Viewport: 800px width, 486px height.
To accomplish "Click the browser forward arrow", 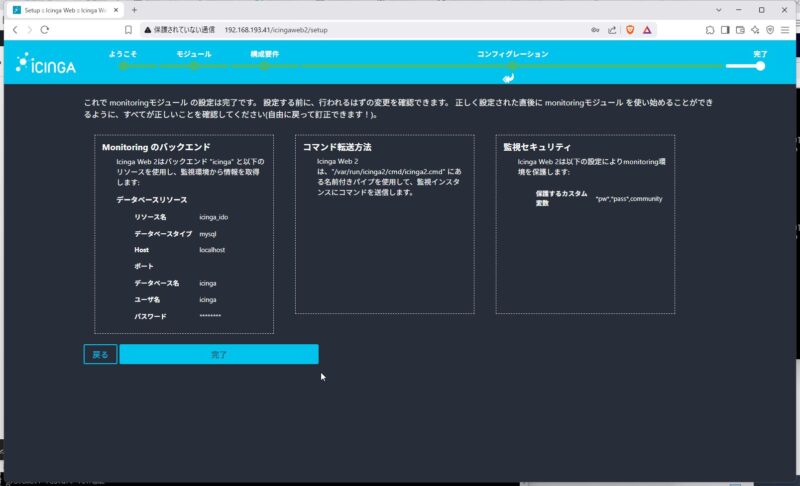I will (30, 30).
